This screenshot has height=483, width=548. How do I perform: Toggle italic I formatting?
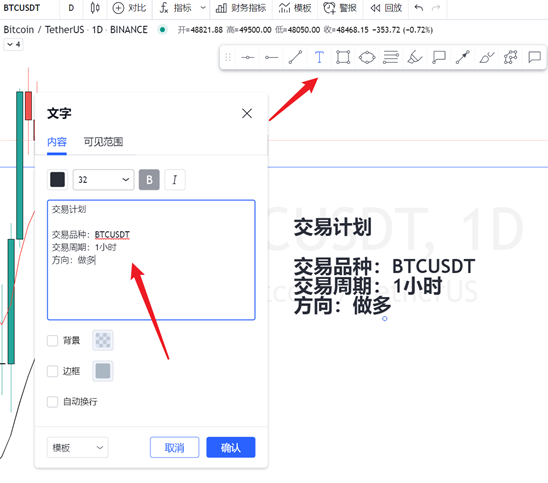[x=175, y=180]
